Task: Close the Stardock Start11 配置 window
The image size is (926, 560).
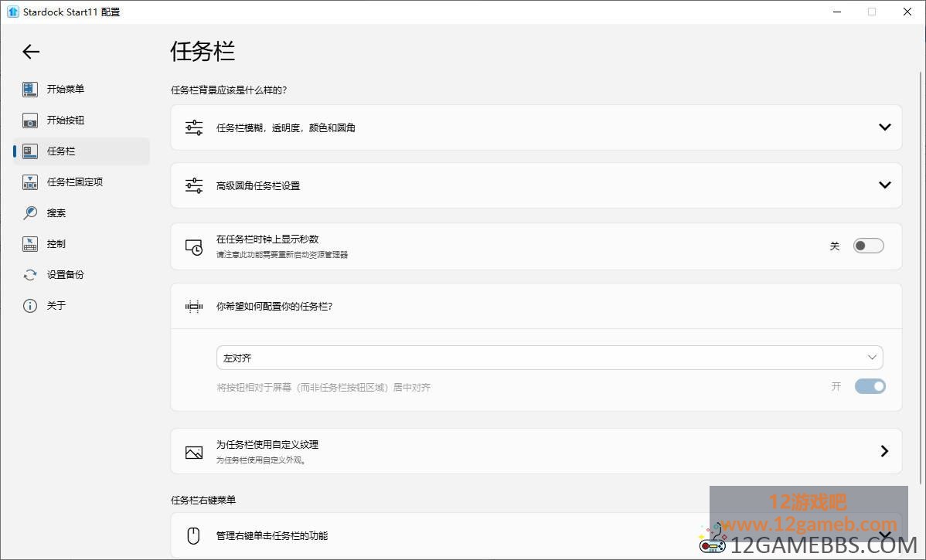Action: coord(907,12)
